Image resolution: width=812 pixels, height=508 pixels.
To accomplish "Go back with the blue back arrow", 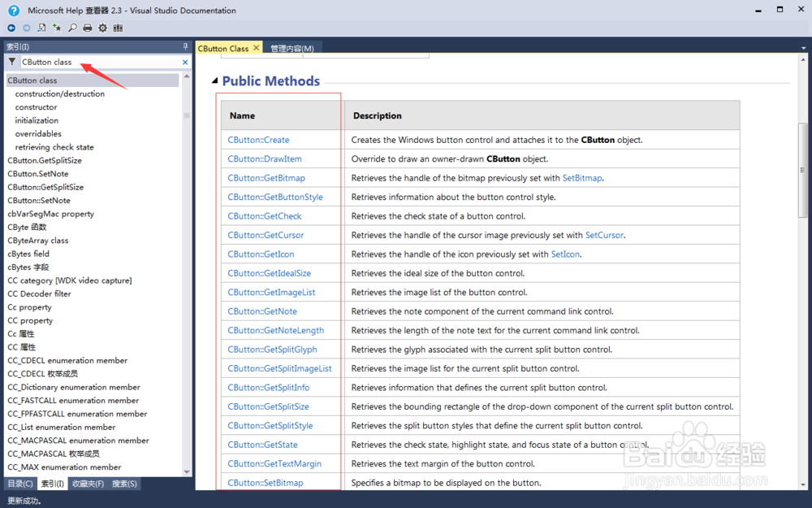I will click(x=11, y=28).
